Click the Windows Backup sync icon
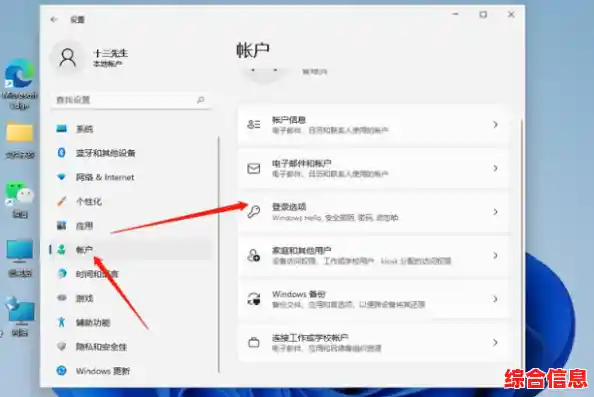The width and height of the screenshot is (594, 397). (253, 299)
